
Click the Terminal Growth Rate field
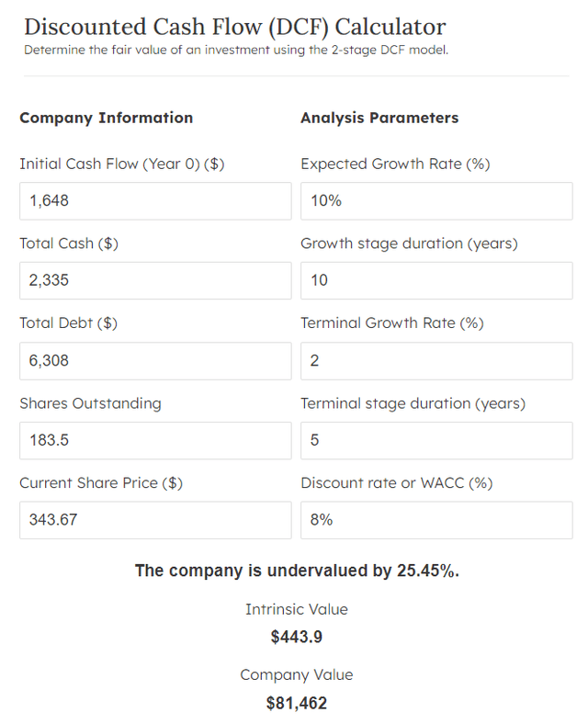point(436,360)
